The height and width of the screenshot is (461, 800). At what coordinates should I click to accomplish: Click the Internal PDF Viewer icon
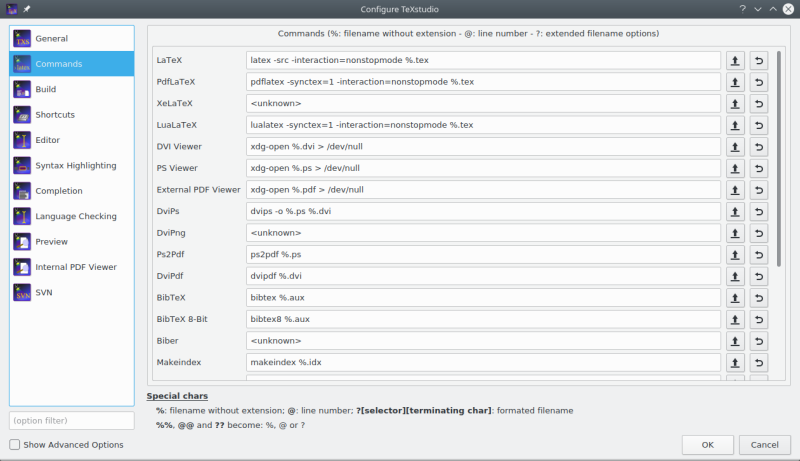tap(22, 267)
